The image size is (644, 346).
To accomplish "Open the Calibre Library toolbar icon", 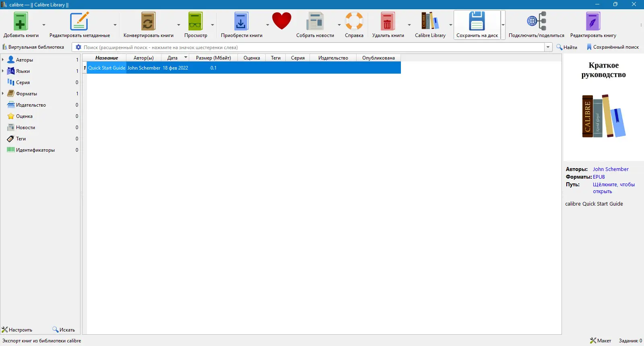I will click(430, 21).
